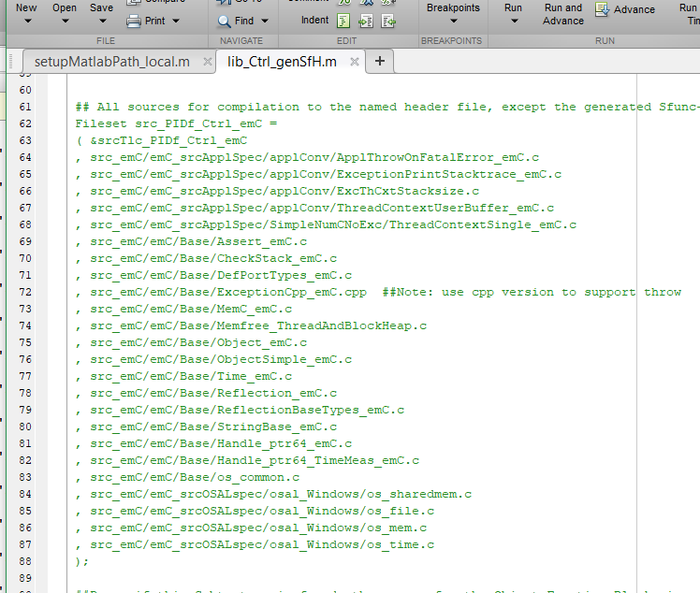This screenshot has width=700, height=593.
Task: Click the ReflectionBaseTypes_emC.c line
Action: coord(240,410)
